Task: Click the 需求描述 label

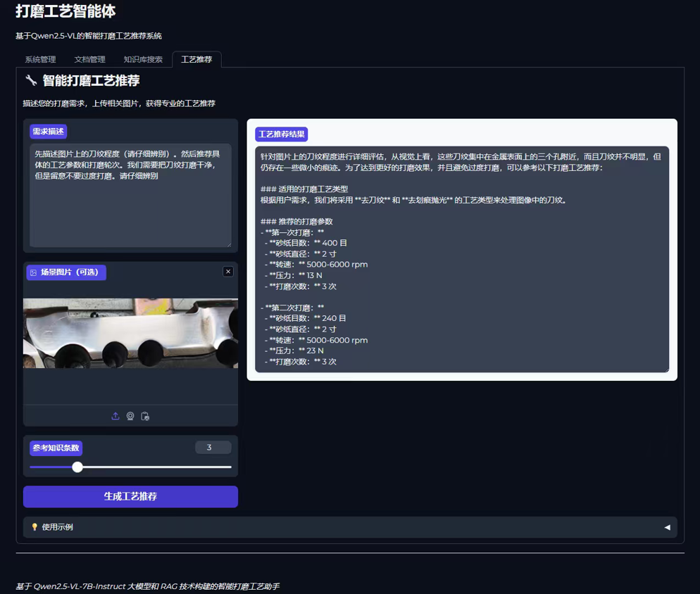Action: click(48, 132)
